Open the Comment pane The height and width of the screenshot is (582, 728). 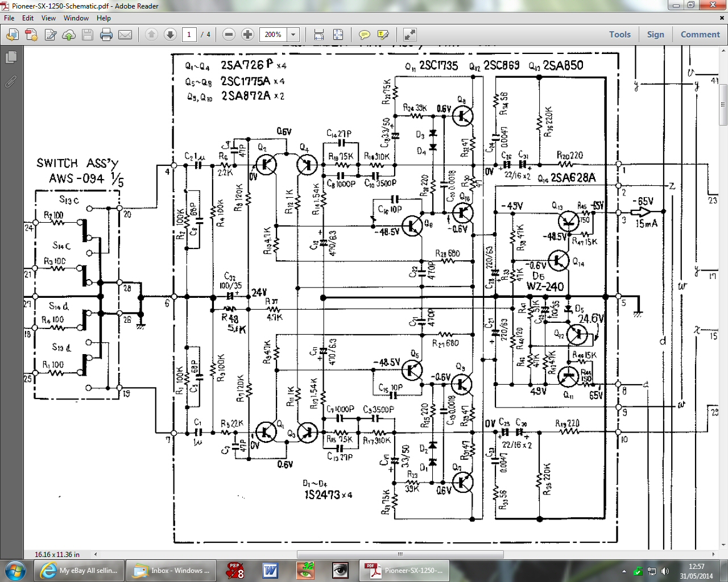tap(700, 35)
